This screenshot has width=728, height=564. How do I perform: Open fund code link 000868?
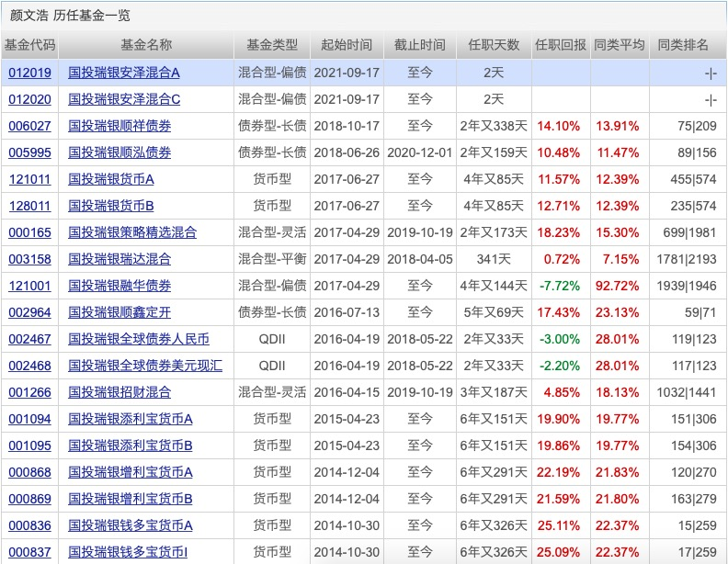[29, 473]
